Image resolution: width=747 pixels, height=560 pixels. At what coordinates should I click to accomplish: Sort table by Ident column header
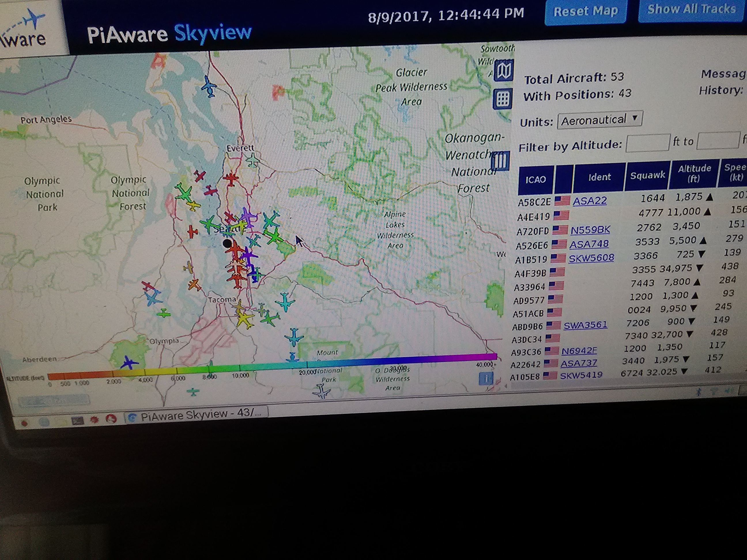tap(599, 177)
